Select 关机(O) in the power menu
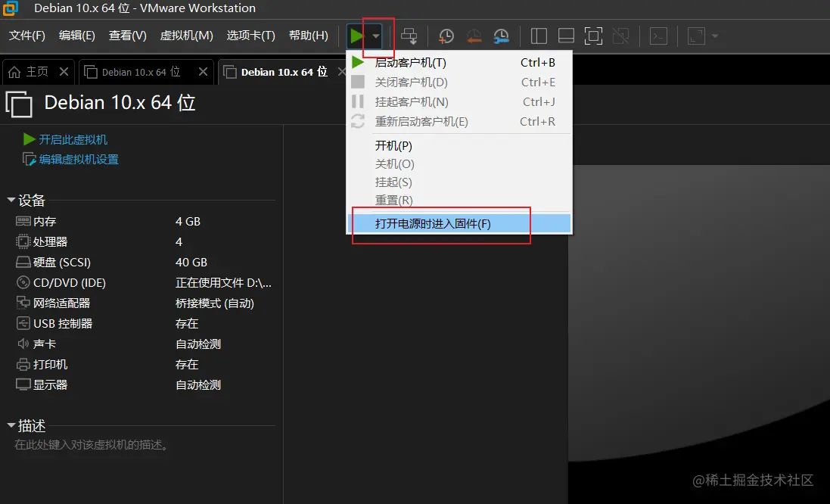This screenshot has width=830, height=504. pyautogui.click(x=459, y=164)
